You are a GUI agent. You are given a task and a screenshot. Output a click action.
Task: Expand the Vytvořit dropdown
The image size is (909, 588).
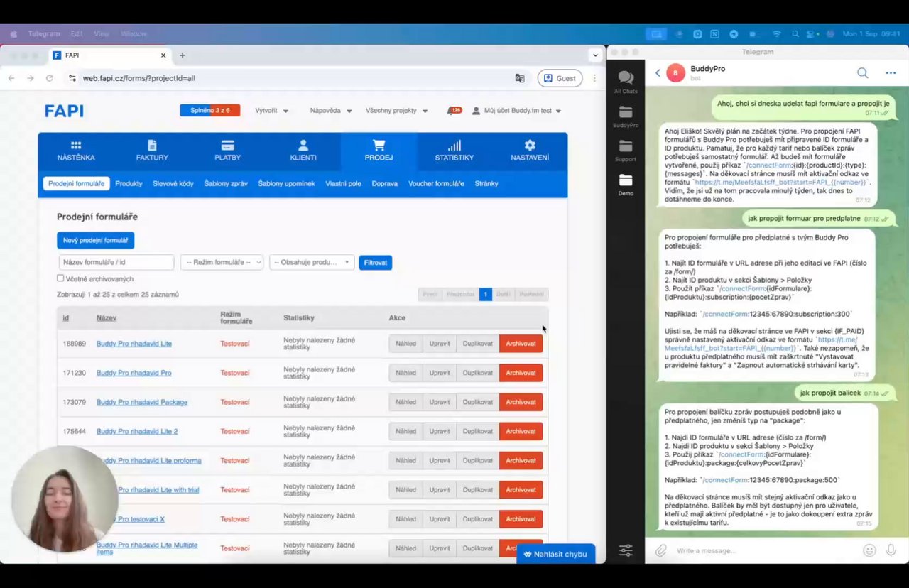point(272,111)
